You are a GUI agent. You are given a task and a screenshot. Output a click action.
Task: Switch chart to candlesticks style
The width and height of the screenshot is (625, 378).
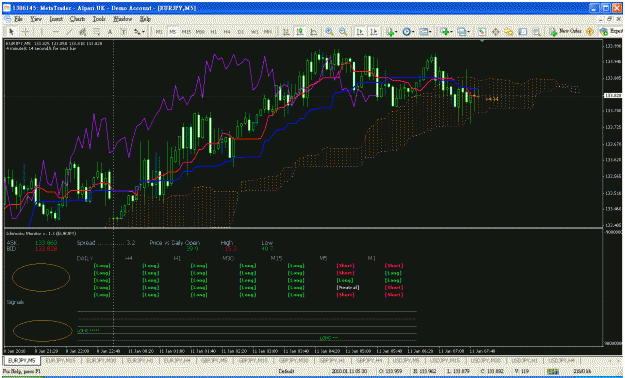[300, 32]
